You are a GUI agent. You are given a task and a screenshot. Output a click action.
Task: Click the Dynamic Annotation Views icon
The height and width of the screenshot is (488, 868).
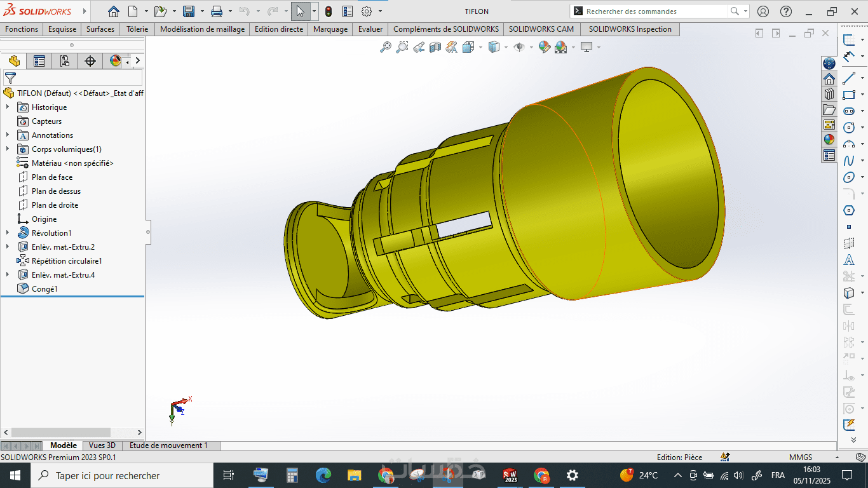pos(452,47)
